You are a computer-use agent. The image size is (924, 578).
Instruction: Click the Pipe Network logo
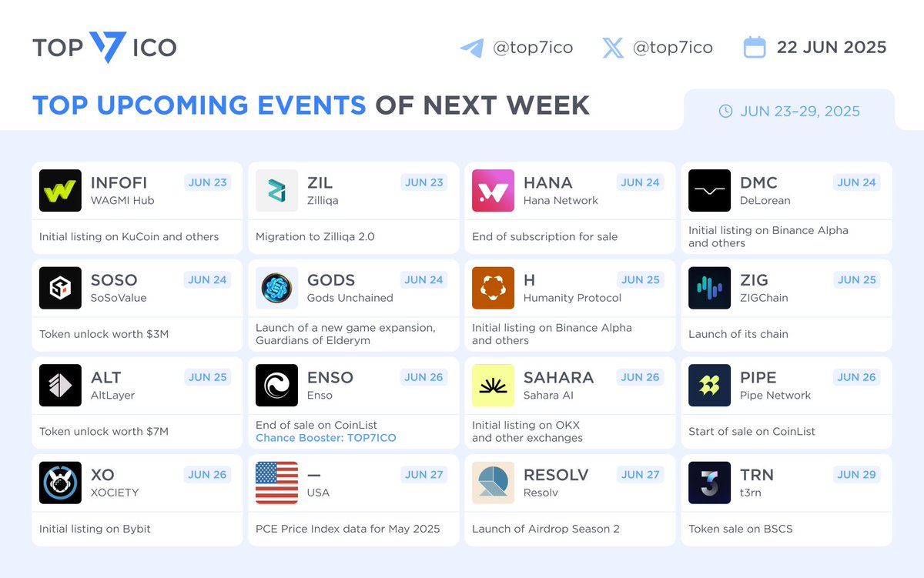pos(709,385)
